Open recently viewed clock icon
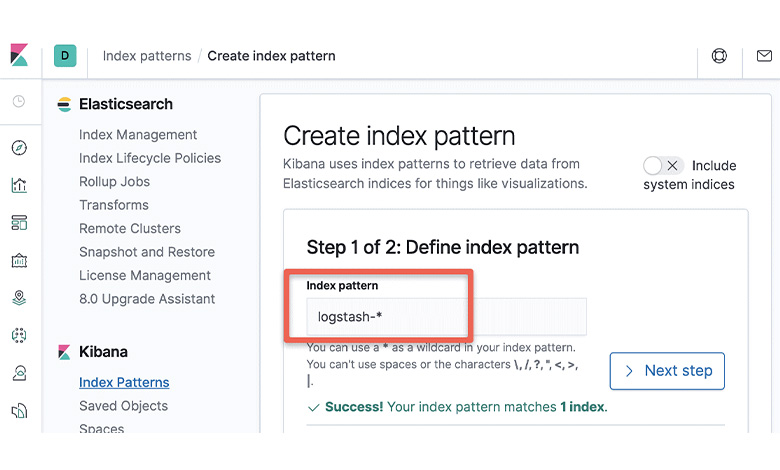 [19, 101]
